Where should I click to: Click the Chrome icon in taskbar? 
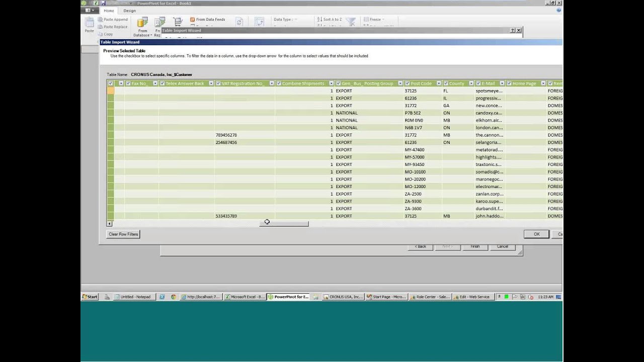click(x=174, y=297)
